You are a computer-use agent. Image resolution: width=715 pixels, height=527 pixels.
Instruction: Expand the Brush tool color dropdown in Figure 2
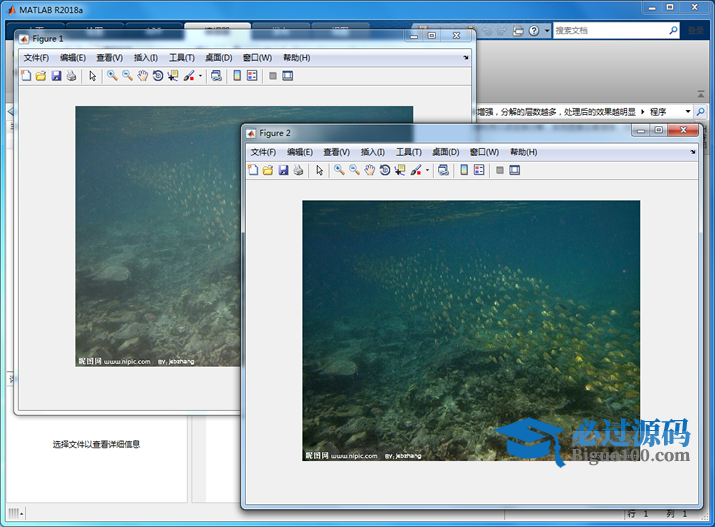point(427,171)
